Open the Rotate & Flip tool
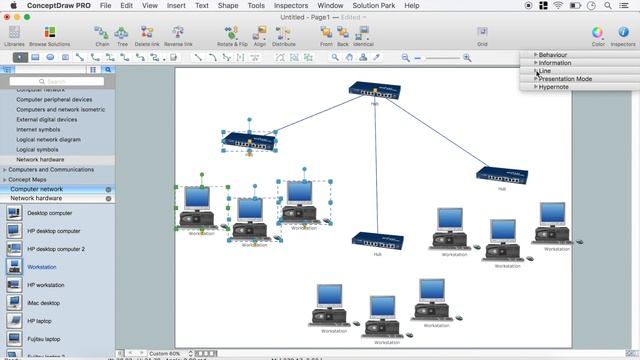The height and width of the screenshot is (360, 640). coord(232,36)
